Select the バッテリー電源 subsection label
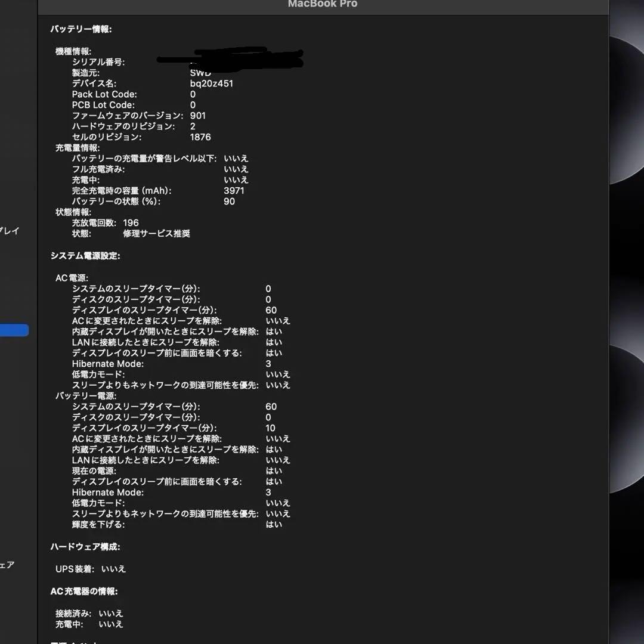Viewport: 644px width, 644px height. [88, 395]
